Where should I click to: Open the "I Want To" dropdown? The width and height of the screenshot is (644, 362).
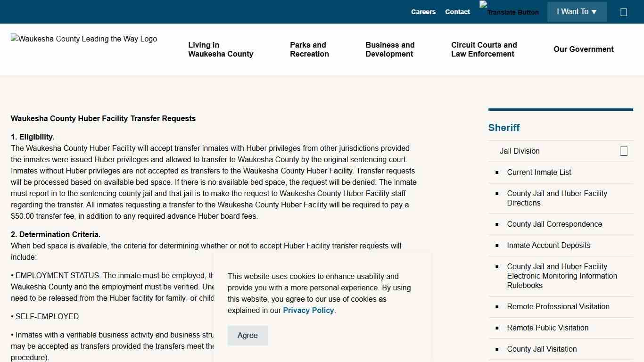577,11
